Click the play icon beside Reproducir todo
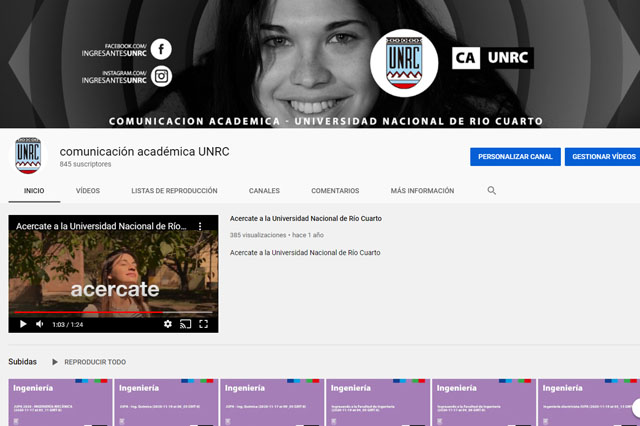Viewport: 640px width, 426px height. (55, 362)
